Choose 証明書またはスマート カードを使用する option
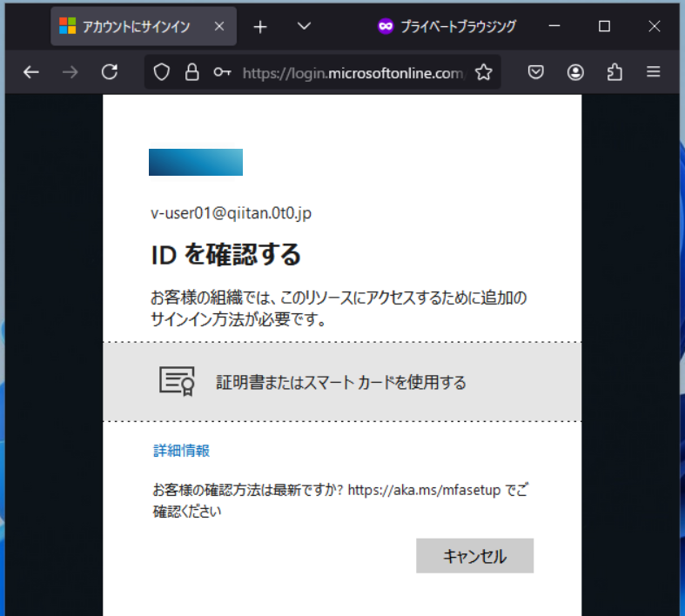Image resolution: width=685 pixels, height=616 pixels. click(342, 382)
